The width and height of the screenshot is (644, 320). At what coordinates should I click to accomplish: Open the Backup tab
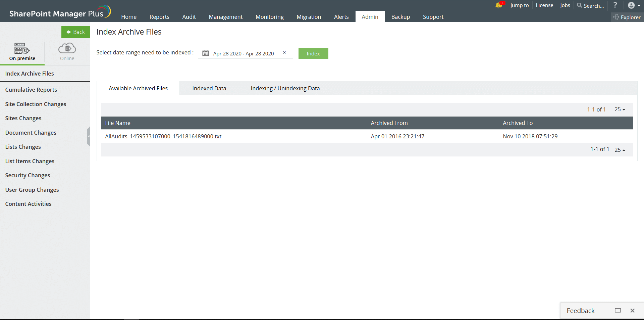coord(401,17)
